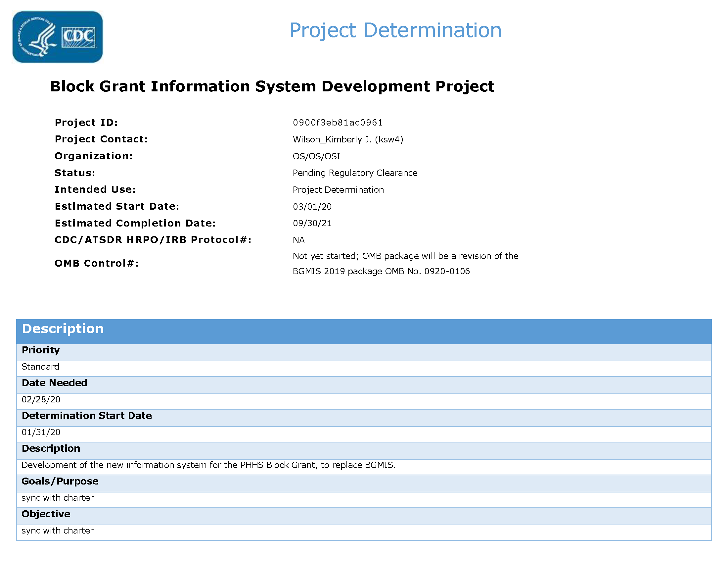
Task: Click the CDC logo image
Action: [57, 37]
